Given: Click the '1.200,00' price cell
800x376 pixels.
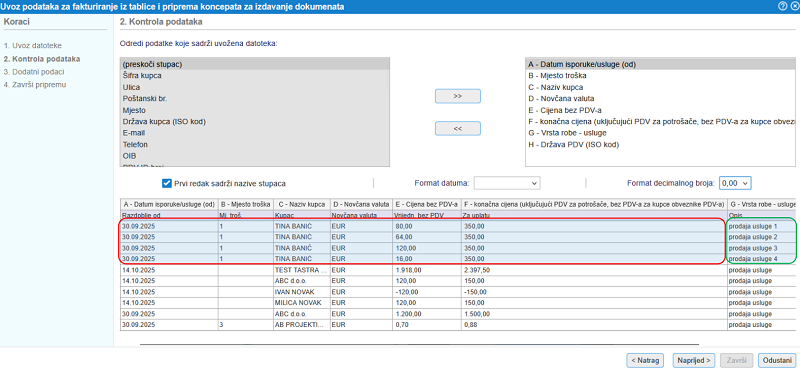Looking at the screenshot, I should click(427, 313).
